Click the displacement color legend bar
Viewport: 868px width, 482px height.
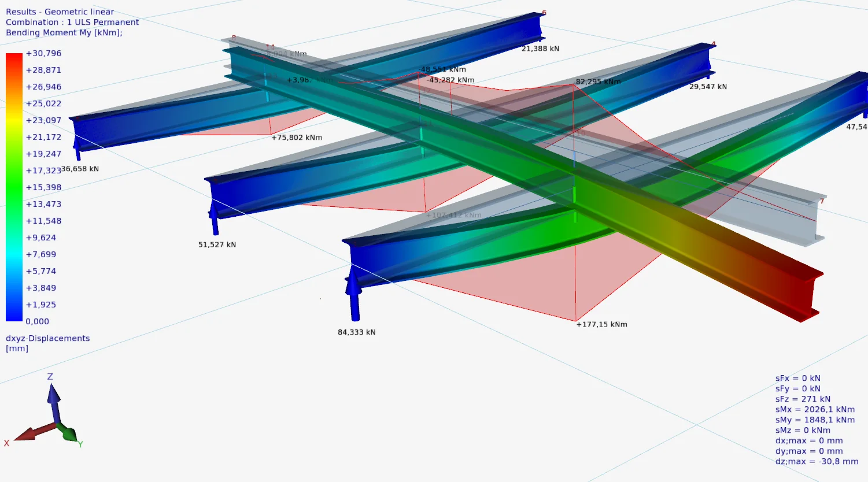tap(14, 187)
